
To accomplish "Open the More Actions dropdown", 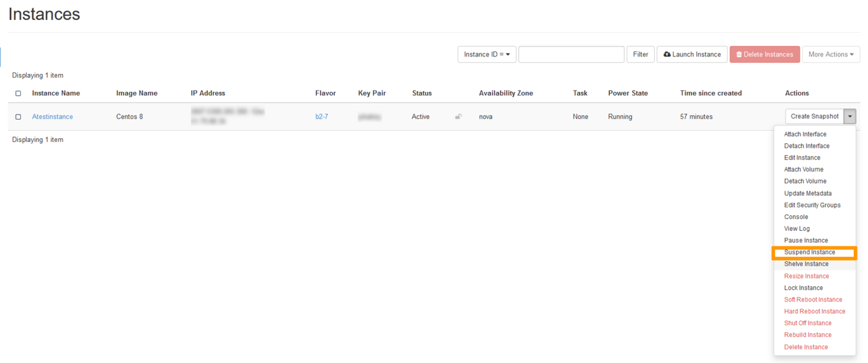I will coord(831,54).
